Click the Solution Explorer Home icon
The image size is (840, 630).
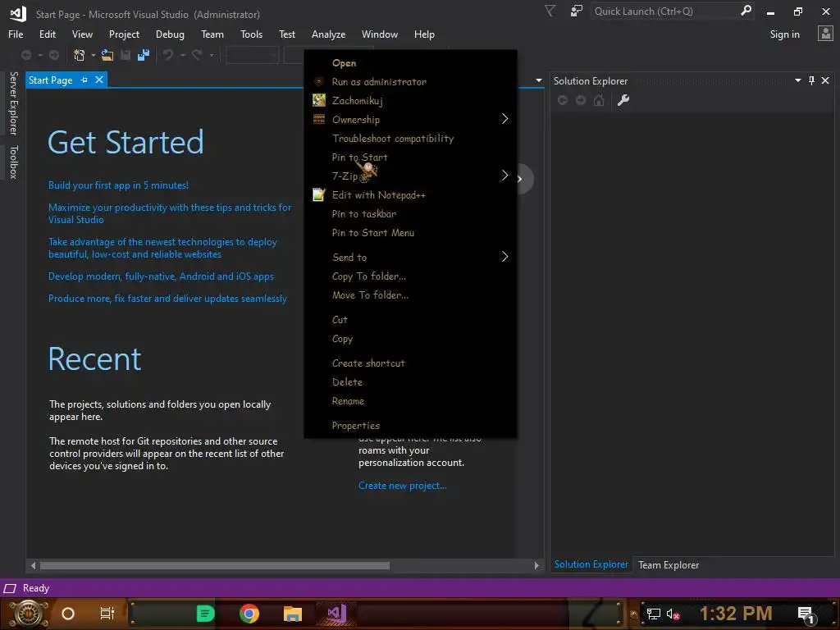tap(599, 100)
